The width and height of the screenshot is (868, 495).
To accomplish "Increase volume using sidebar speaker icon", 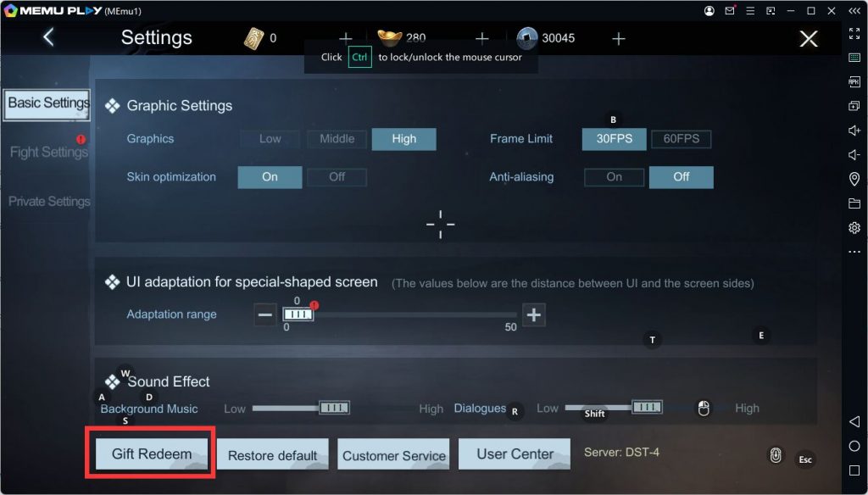I will [854, 131].
